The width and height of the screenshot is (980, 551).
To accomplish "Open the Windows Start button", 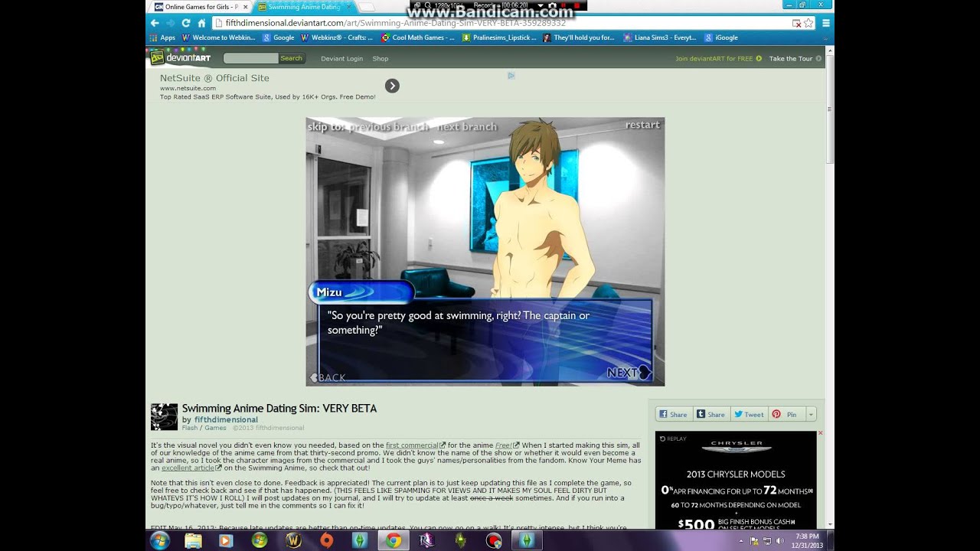I will pyautogui.click(x=160, y=540).
